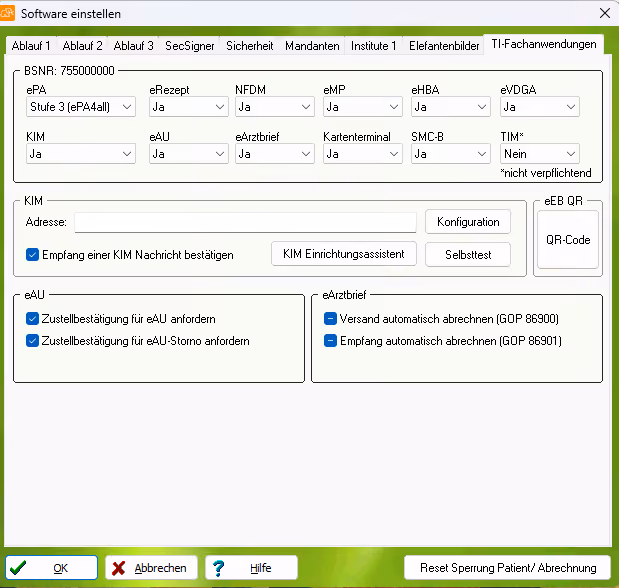The image size is (619, 588).
Task: Open the eArztbrief dropdown in BSNR group
Action: coord(274,154)
